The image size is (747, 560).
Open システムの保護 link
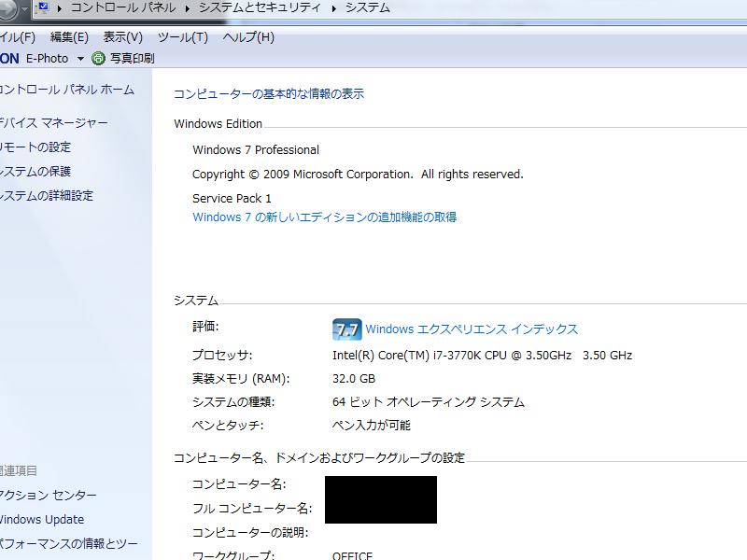pyautogui.click(x=35, y=172)
